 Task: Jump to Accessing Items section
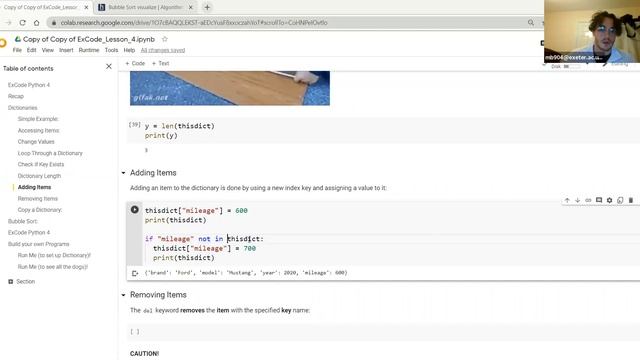point(38,130)
